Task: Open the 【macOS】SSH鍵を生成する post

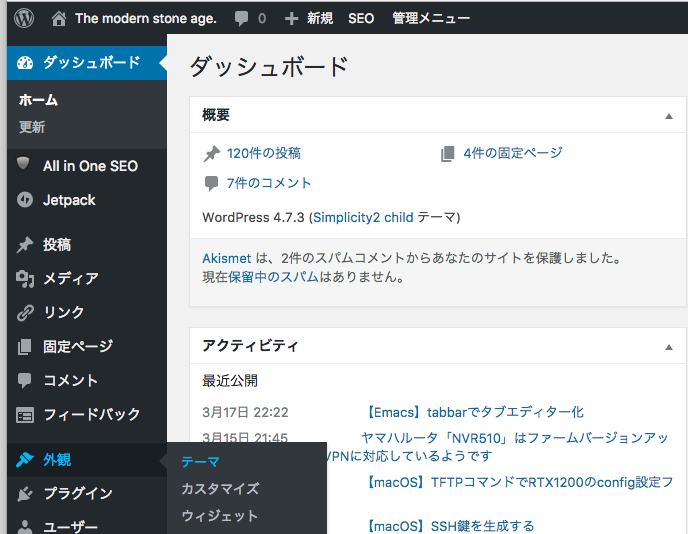Action: point(449,526)
